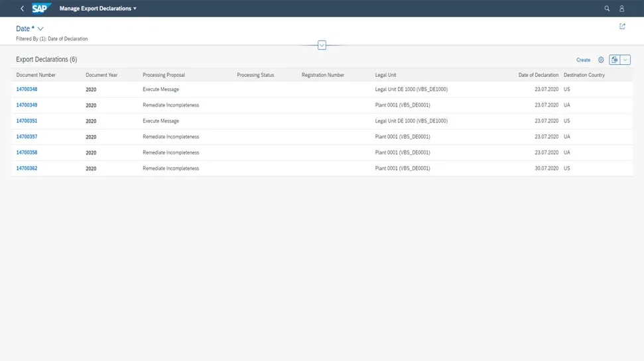The width and height of the screenshot is (644, 361).
Task: Click export to spreadsheet icon
Action: [614, 60]
